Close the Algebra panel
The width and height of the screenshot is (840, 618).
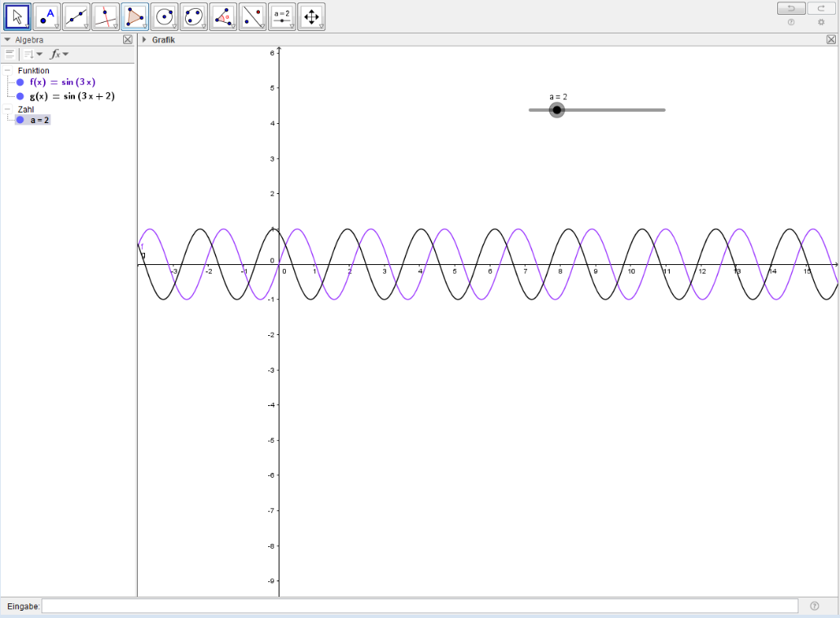pyautogui.click(x=127, y=39)
